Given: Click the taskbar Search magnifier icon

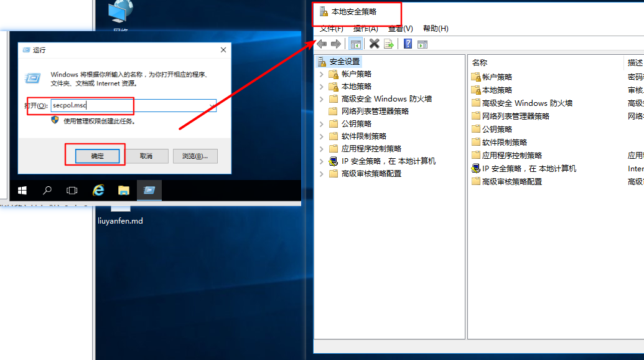Looking at the screenshot, I should (47, 190).
